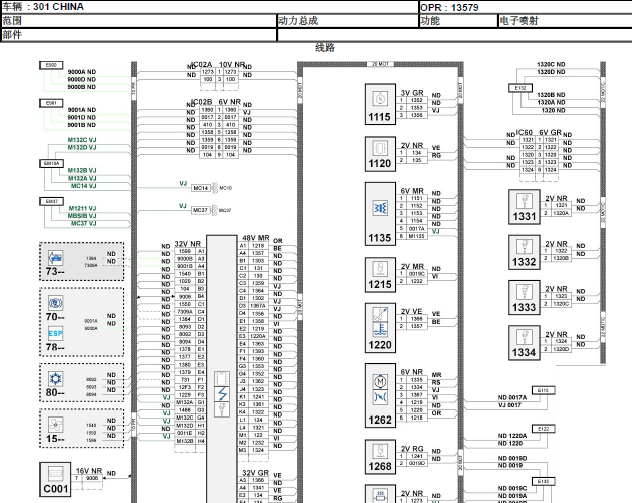Click the water level symbol above 1220
632x503 pixels.
(x=380, y=330)
